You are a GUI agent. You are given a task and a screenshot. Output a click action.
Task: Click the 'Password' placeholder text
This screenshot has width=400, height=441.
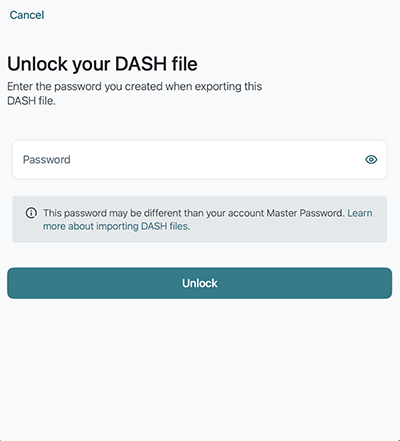pos(47,160)
